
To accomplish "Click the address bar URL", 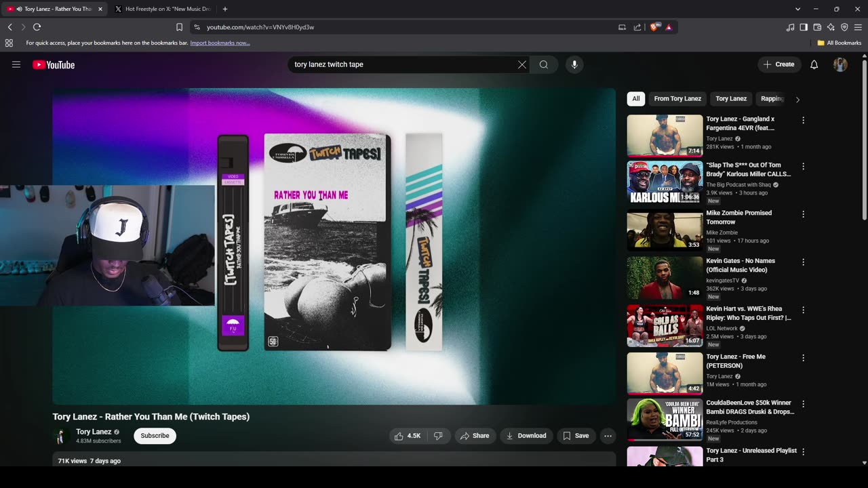I will 260,27.
